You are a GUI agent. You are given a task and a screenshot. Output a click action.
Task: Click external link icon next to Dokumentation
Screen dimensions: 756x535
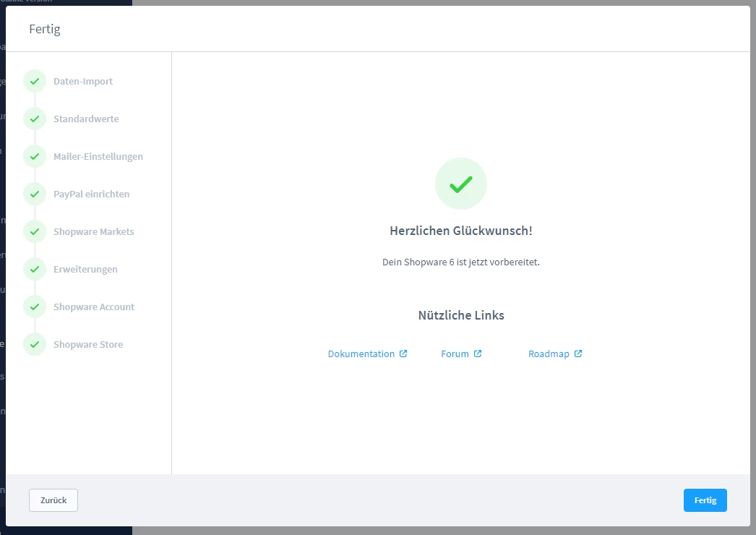[x=403, y=354]
